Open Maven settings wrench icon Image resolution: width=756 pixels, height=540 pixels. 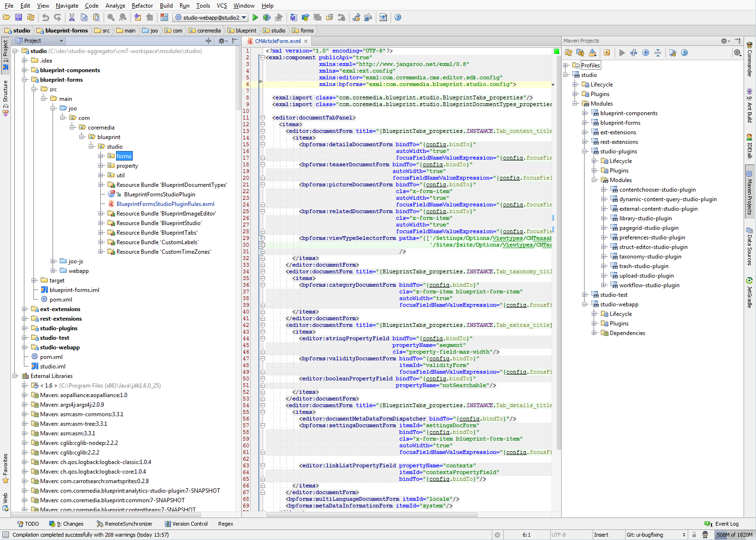tap(672, 53)
